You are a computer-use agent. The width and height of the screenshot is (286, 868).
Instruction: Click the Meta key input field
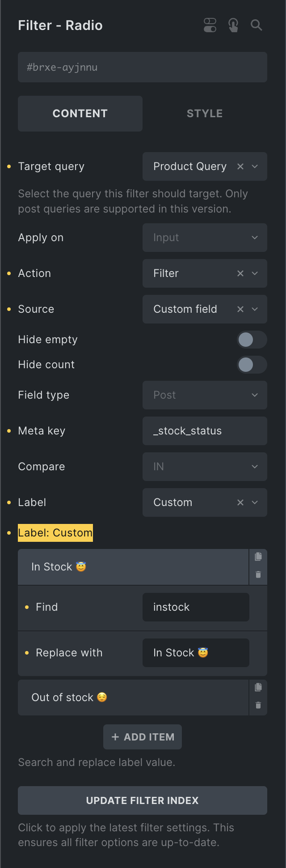(x=205, y=431)
